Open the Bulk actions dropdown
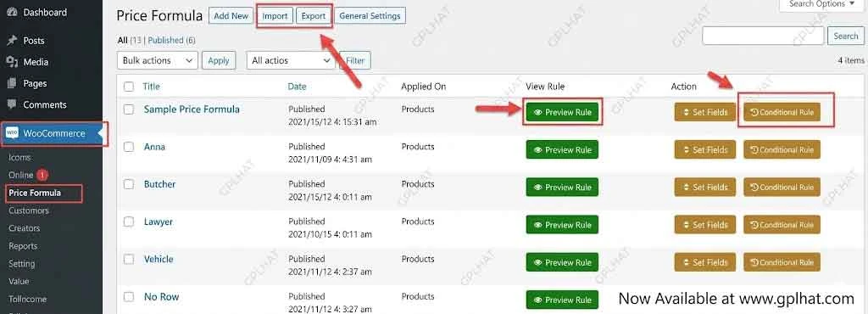Screen dimensions: 868x314 pos(158,60)
